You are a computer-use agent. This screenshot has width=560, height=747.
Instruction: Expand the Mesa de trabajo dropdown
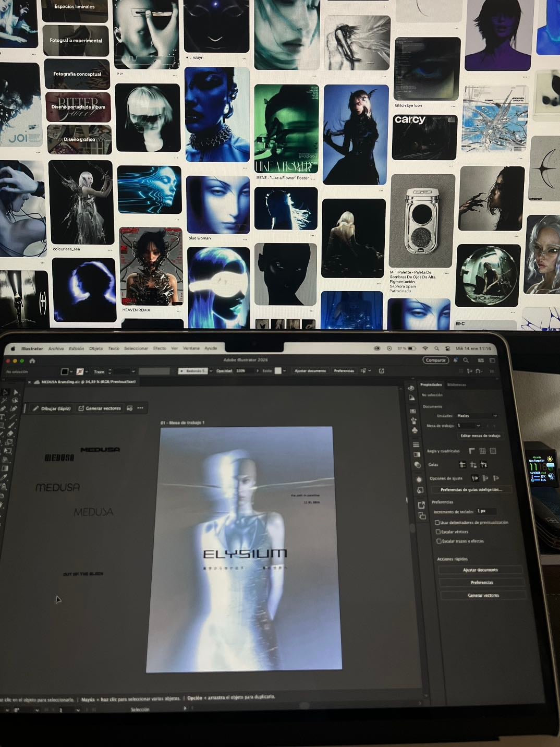pyautogui.click(x=469, y=426)
